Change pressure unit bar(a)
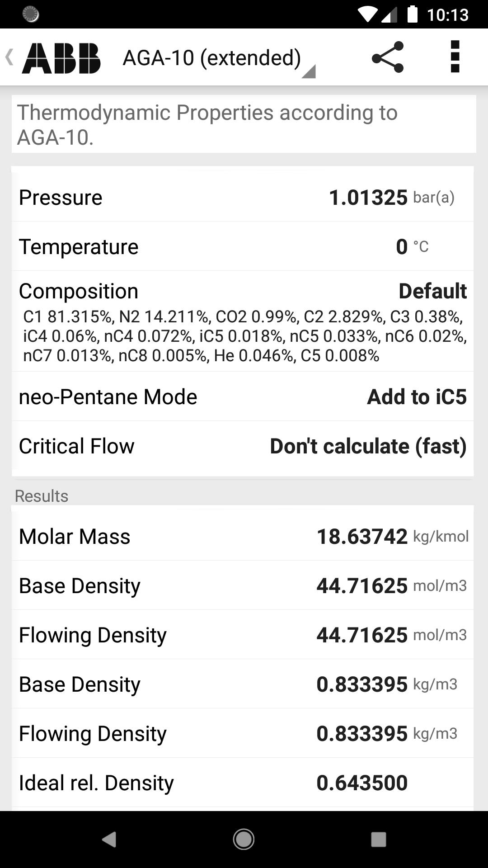Screen dimensions: 488x868 pyautogui.click(x=434, y=198)
